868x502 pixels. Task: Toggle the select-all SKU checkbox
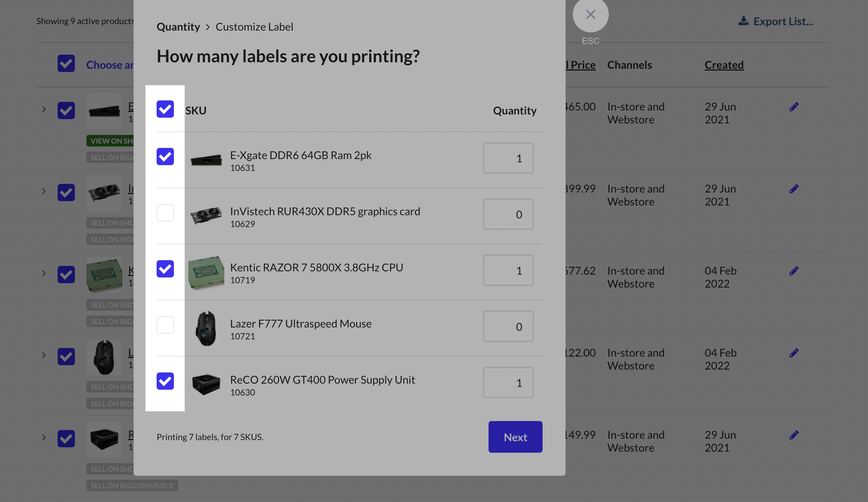tap(165, 109)
